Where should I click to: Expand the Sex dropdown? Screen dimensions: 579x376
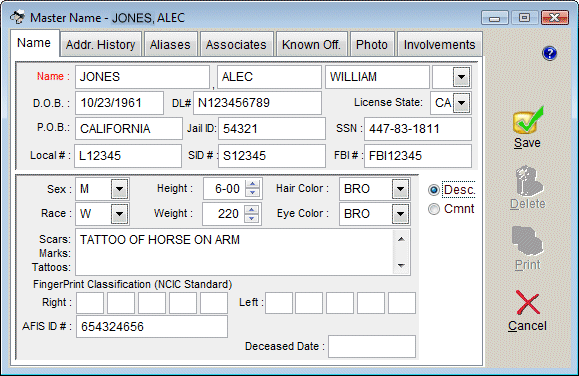click(119, 189)
